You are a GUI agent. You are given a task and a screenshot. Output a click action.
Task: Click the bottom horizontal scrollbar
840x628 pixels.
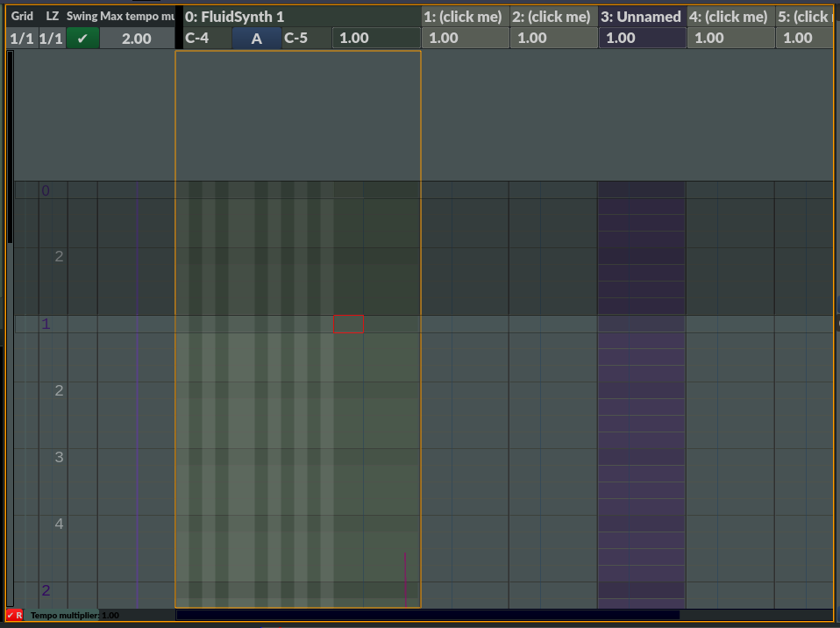(x=428, y=616)
